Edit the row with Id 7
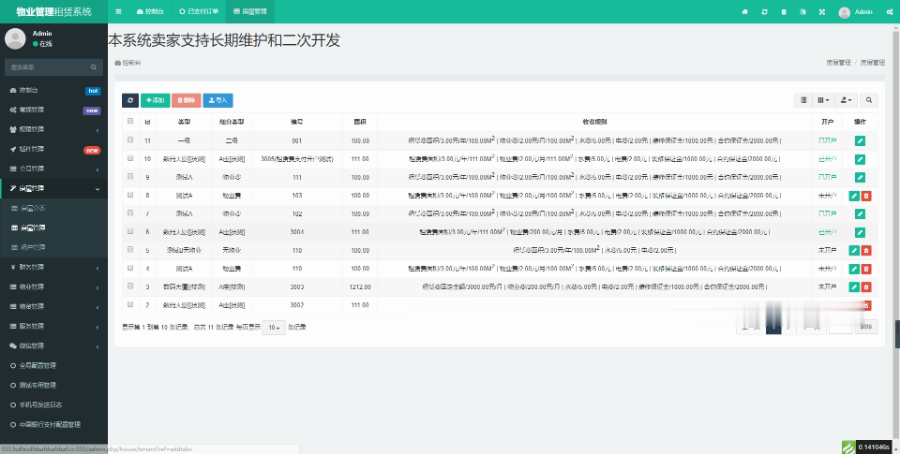900x454 pixels. pos(860,214)
